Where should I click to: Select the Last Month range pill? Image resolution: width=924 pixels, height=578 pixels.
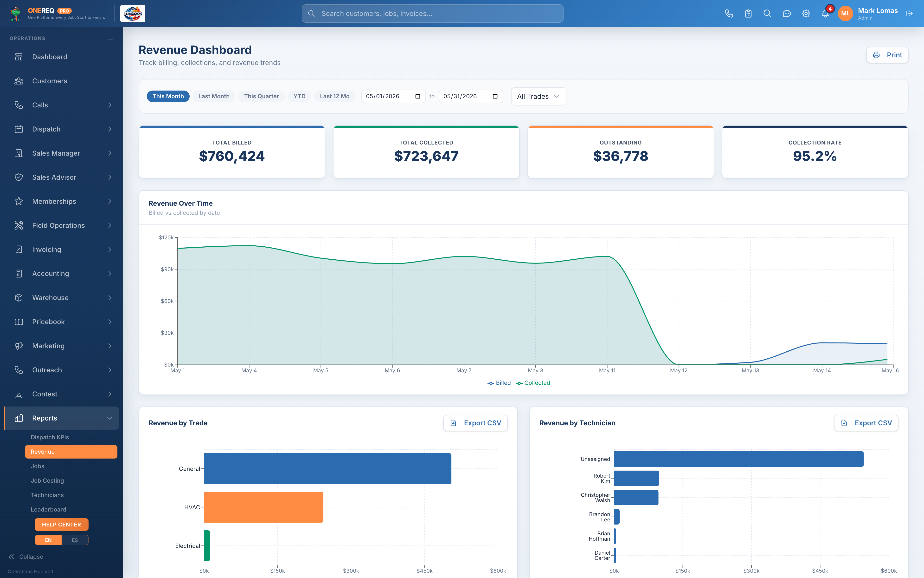pyautogui.click(x=214, y=96)
